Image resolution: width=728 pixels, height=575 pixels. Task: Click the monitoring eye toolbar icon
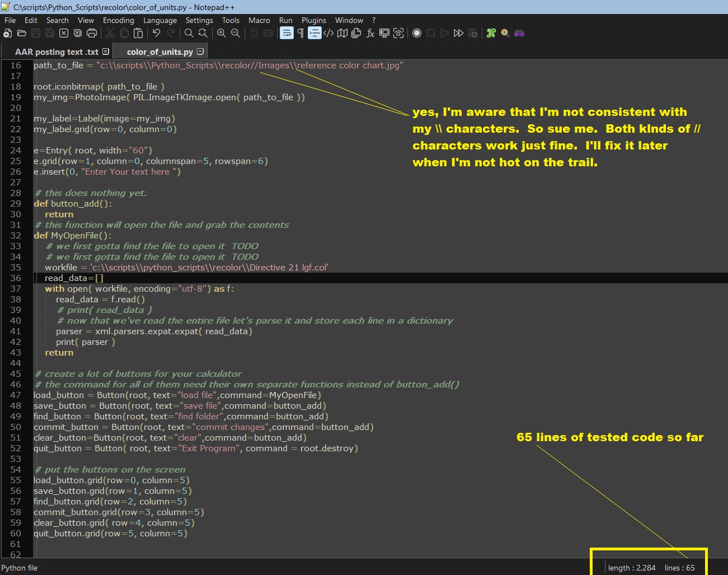click(398, 34)
